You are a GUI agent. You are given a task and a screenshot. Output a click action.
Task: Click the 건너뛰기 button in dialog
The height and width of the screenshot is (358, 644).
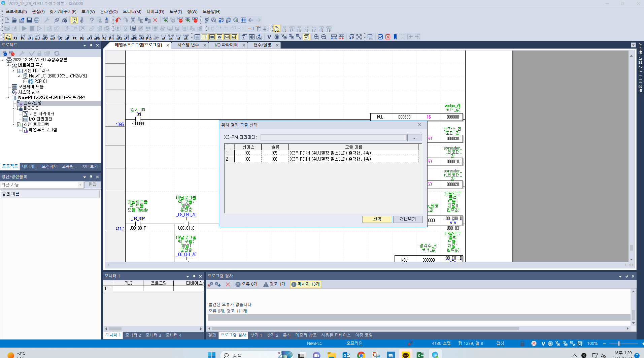[408, 219]
